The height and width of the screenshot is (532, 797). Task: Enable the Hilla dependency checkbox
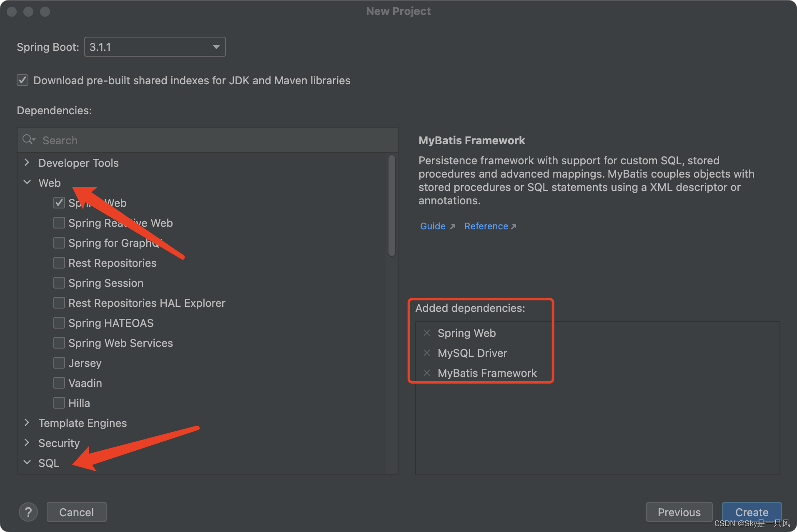59,403
